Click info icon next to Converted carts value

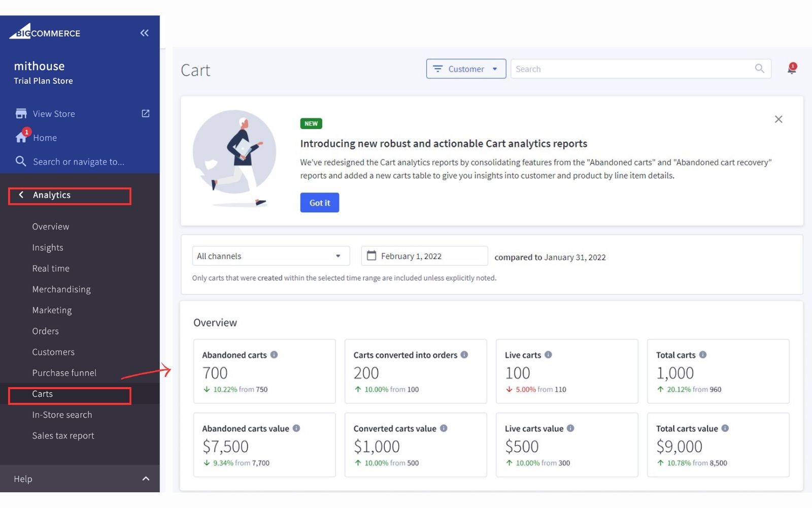444,428
